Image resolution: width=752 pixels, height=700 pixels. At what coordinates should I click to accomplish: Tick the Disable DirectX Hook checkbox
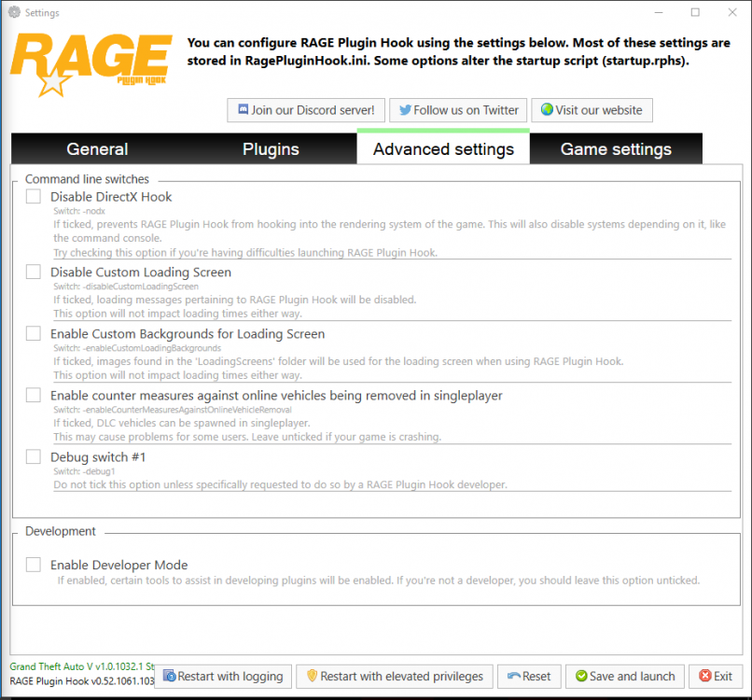point(33,196)
